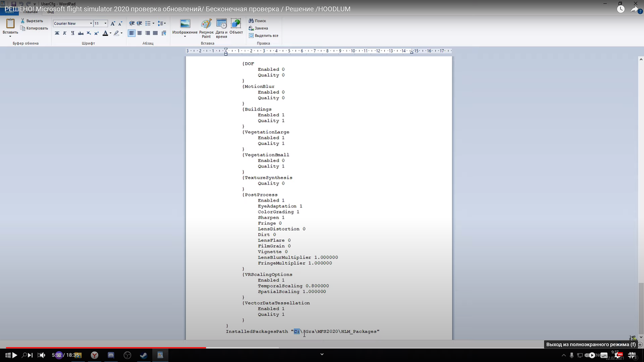Apply strikethrough formatting (abc icon)

[x=80, y=33]
